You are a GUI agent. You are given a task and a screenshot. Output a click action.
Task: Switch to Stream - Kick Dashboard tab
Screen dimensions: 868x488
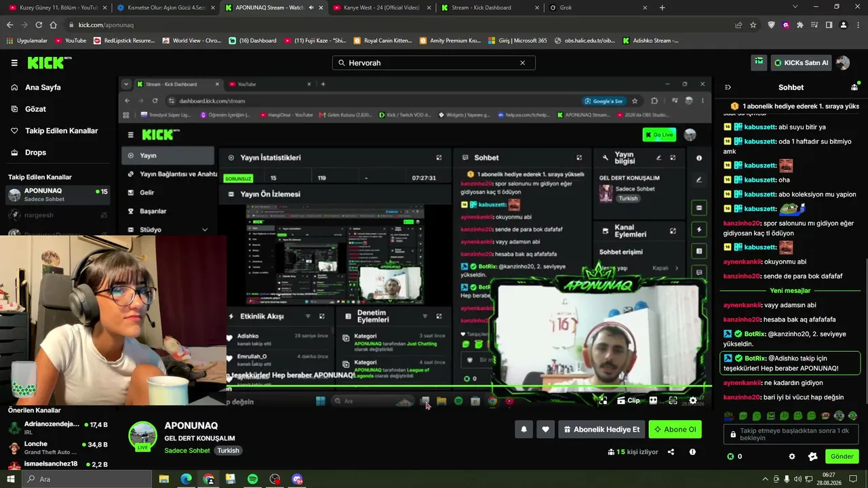(x=489, y=7)
